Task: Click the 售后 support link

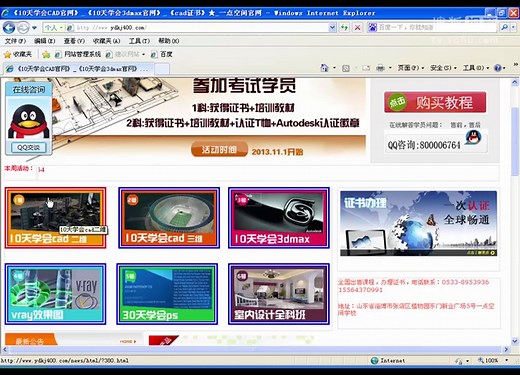Action: (x=474, y=125)
